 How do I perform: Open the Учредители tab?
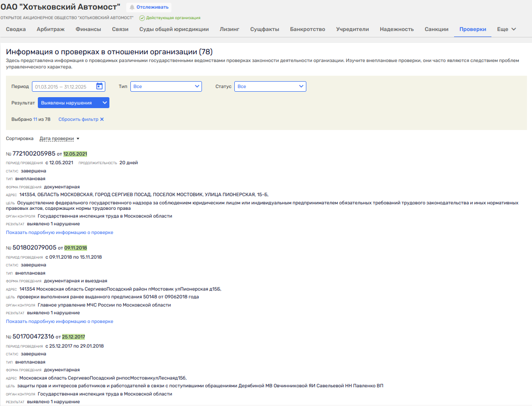(352, 29)
